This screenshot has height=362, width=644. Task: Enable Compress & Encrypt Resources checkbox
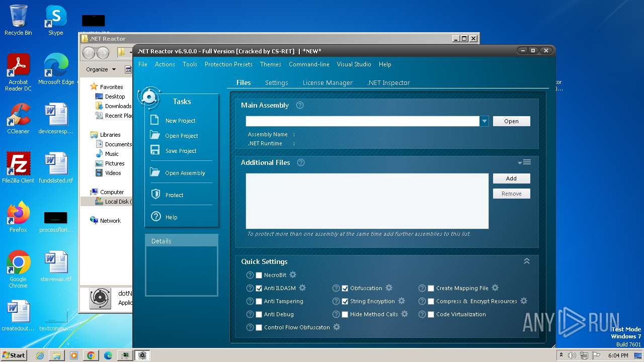coord(431,301)
